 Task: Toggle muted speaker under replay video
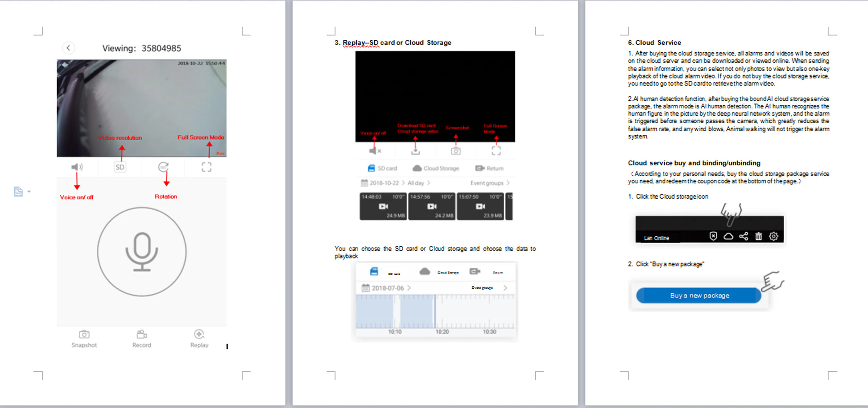click(375, 151)
